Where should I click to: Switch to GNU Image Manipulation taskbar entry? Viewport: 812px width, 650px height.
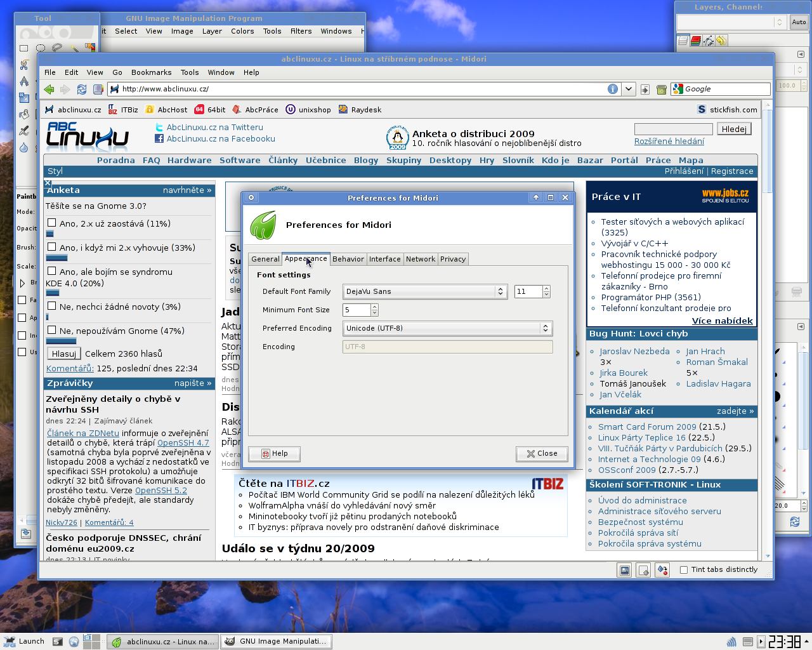(276, 642)
